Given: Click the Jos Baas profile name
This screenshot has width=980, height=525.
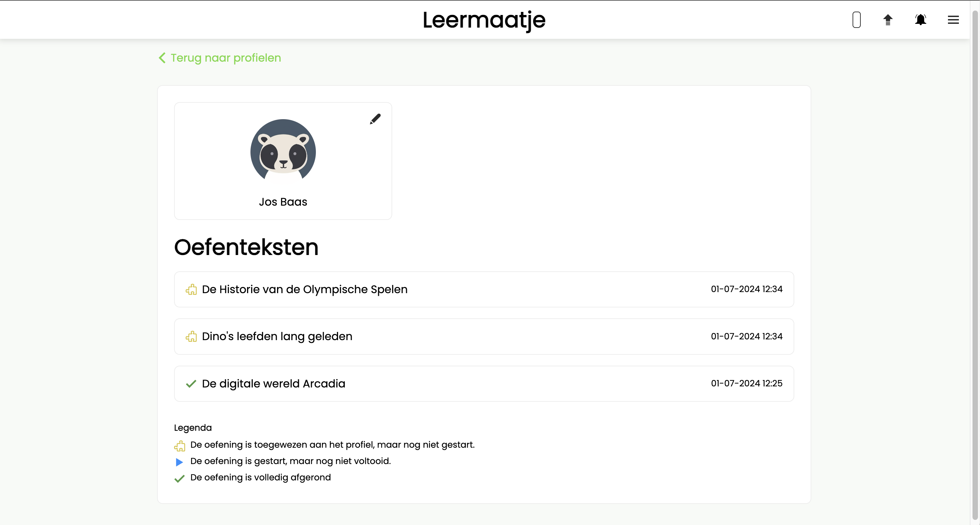Looking at the screenshot, I should tap(283, 202).
